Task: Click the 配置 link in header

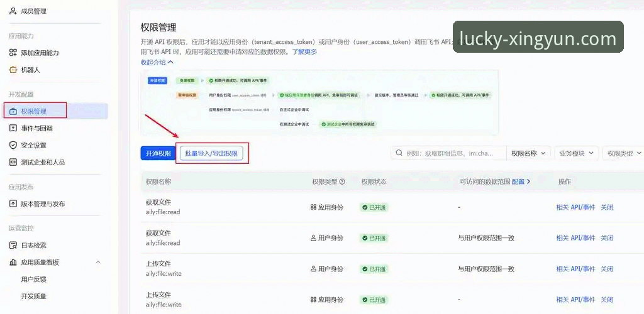Action: 521,181
